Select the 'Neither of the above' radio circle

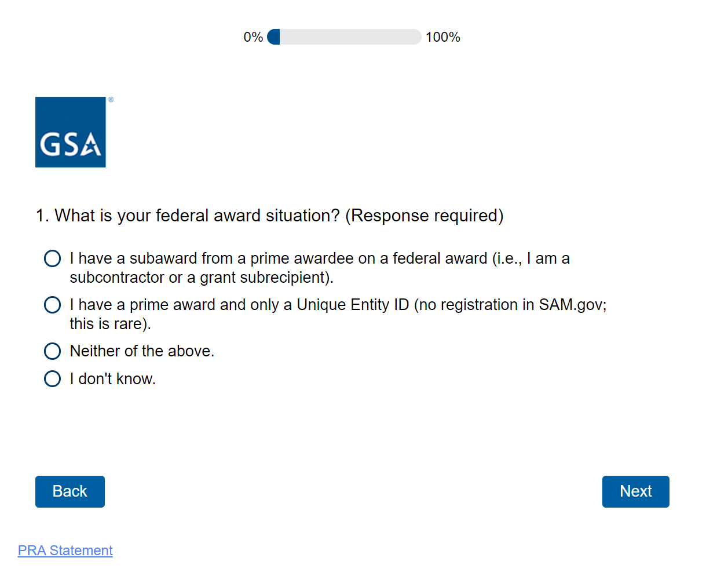pyautogui.click(x=53, y=351)
